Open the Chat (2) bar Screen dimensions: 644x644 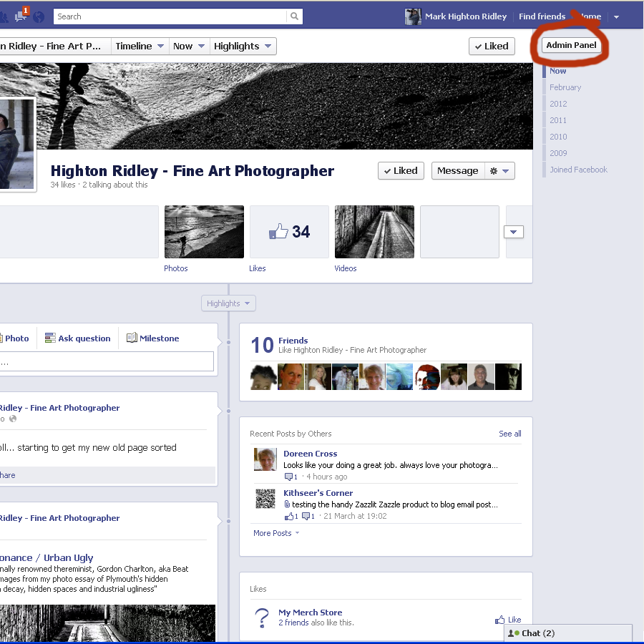click(x=567, y=633)
